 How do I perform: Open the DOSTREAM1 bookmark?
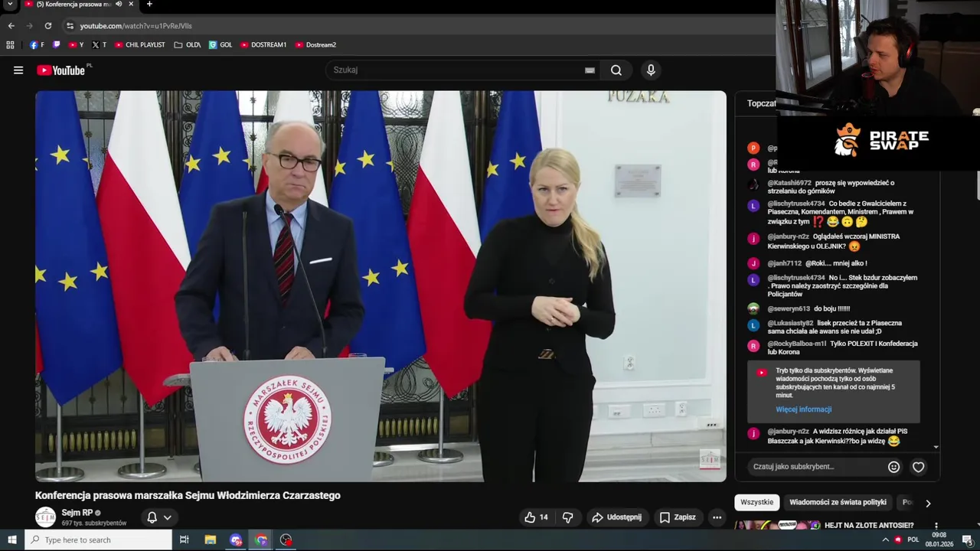click(263, 45)
